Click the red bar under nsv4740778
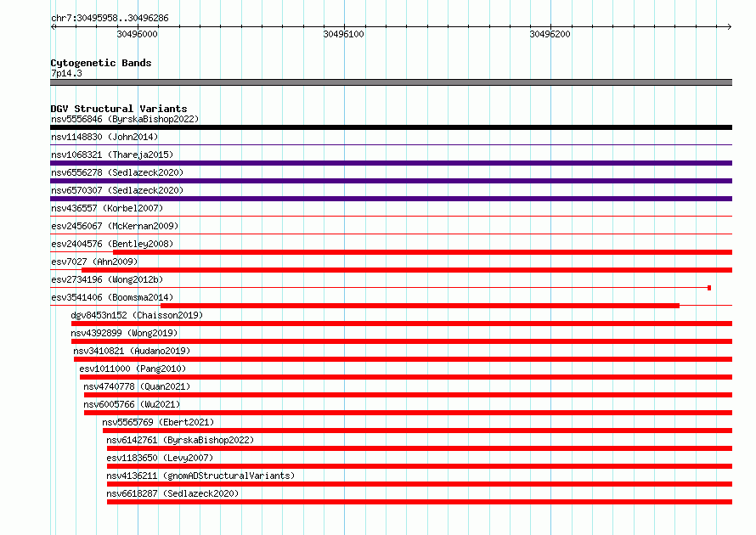Image resolution: width=756 pixels, height=535 pixels. (408, 395)
